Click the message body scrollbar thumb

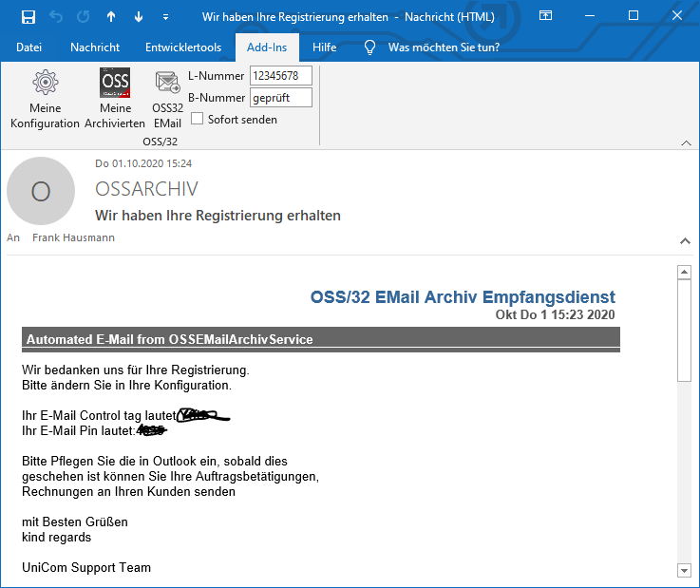click(x=684, y=331)
